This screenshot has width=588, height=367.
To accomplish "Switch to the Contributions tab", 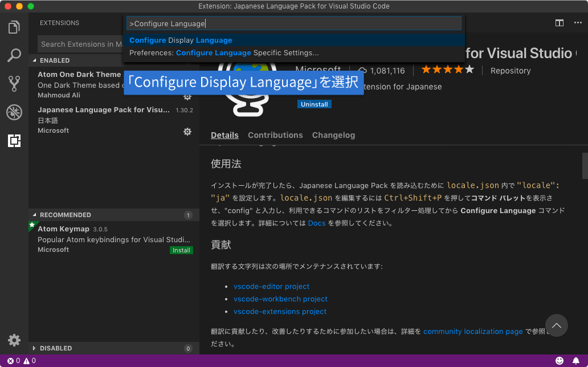I will (275, 135).
